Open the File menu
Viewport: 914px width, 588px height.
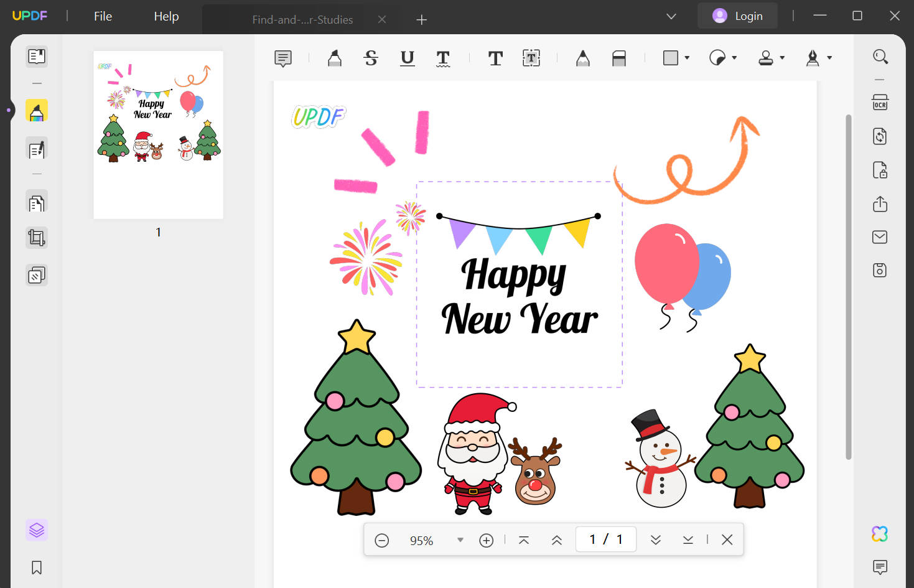coord(103,16)
